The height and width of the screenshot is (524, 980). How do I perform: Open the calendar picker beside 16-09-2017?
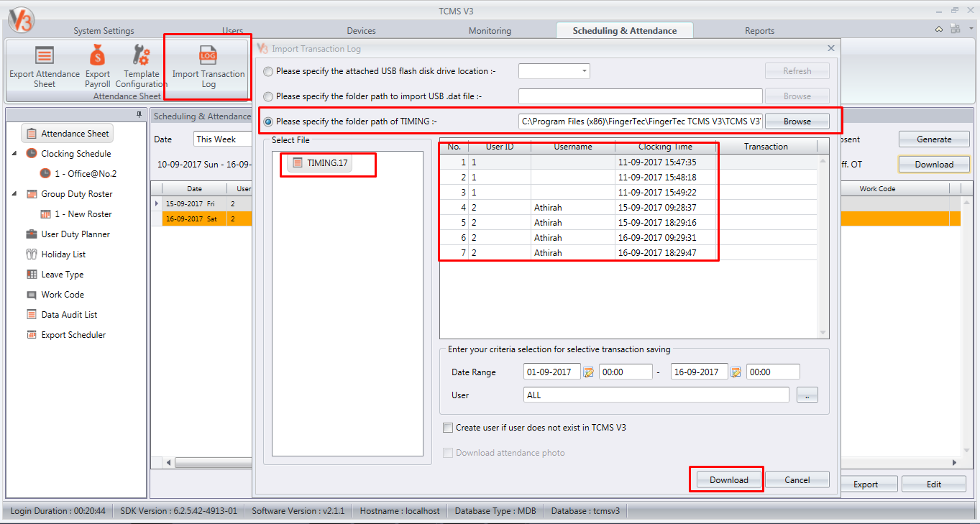[736, 372]
